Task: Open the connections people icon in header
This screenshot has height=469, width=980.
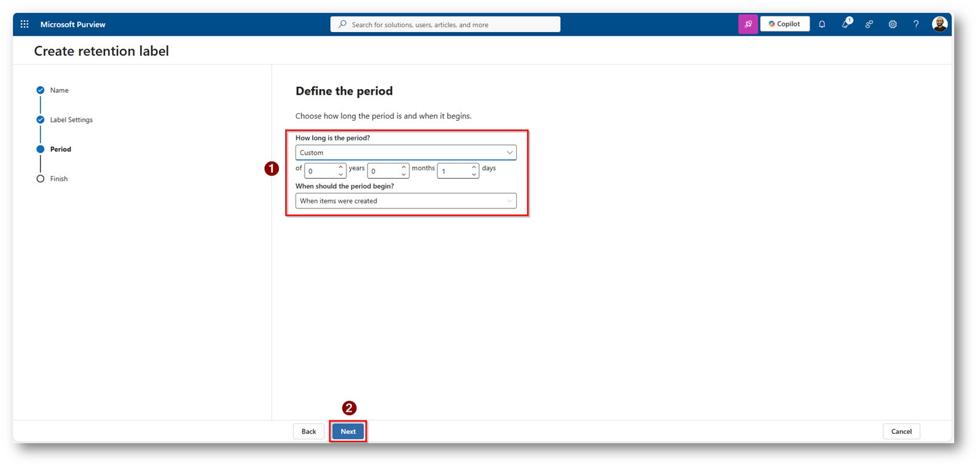Action: 869,24
